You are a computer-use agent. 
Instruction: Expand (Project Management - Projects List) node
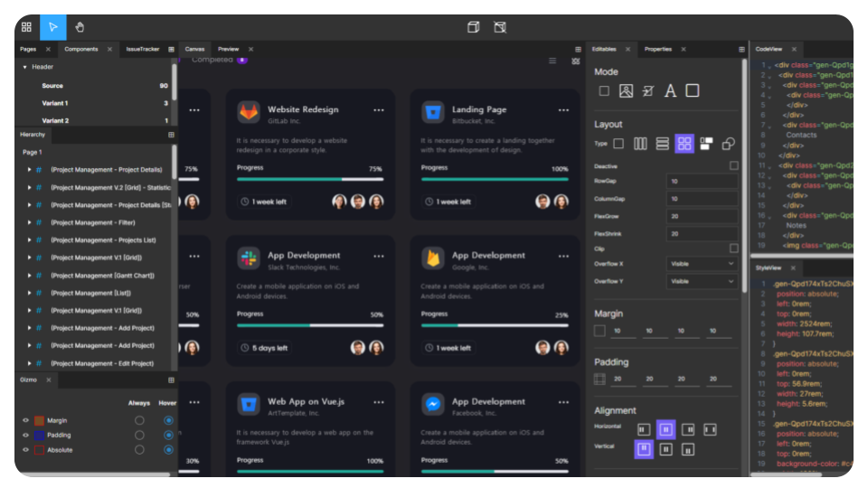tap(29, 240)
